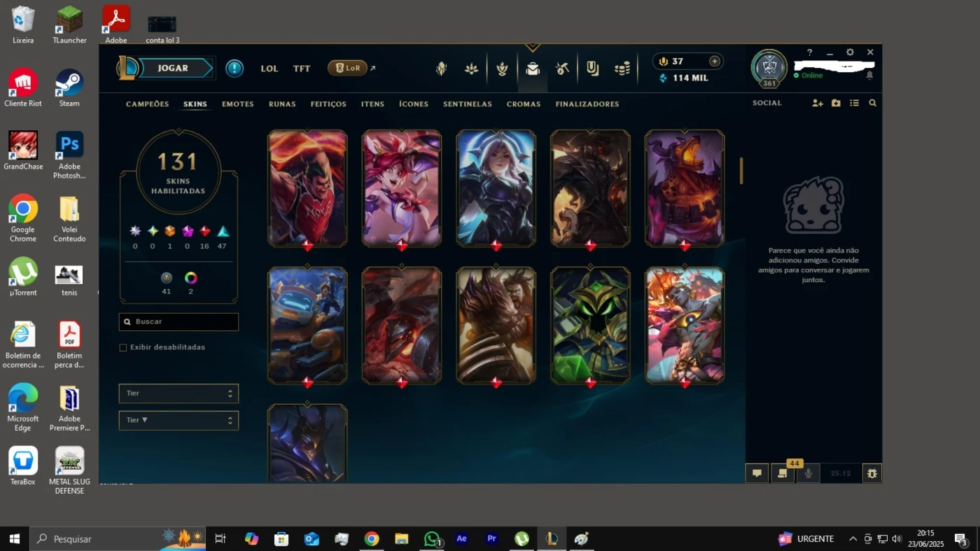Open the client settings gear icon
The height and width of the screenshot is (551, 980).
coord(850,53)
